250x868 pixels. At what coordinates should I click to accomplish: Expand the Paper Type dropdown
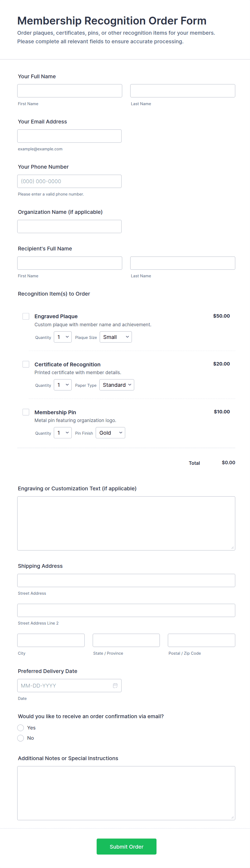click(117, 385)
